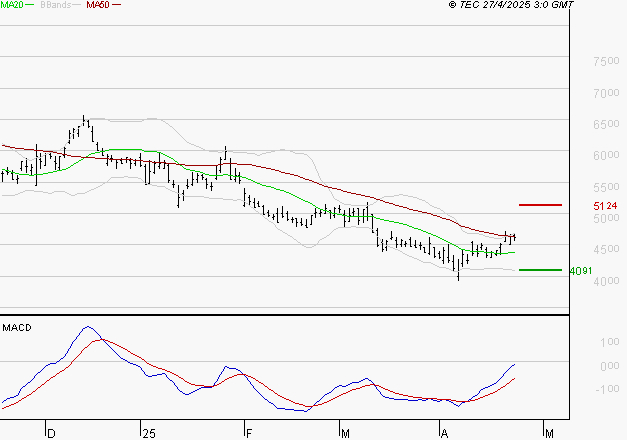This screenshot has height=440, width=627.
Task: Click the dark red MA60 legend line
Action: pos(117,6)
